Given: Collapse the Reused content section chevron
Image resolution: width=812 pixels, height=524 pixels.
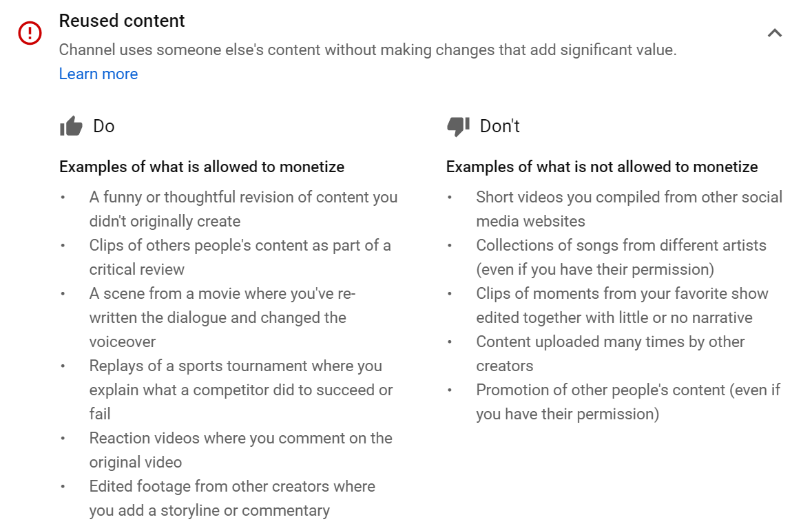Looking at the screenshot, I should 775,33.
